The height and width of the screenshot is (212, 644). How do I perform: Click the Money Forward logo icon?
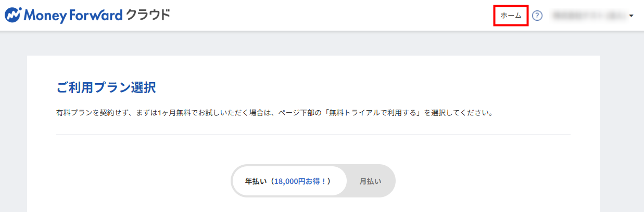click(x=13, y=15)
